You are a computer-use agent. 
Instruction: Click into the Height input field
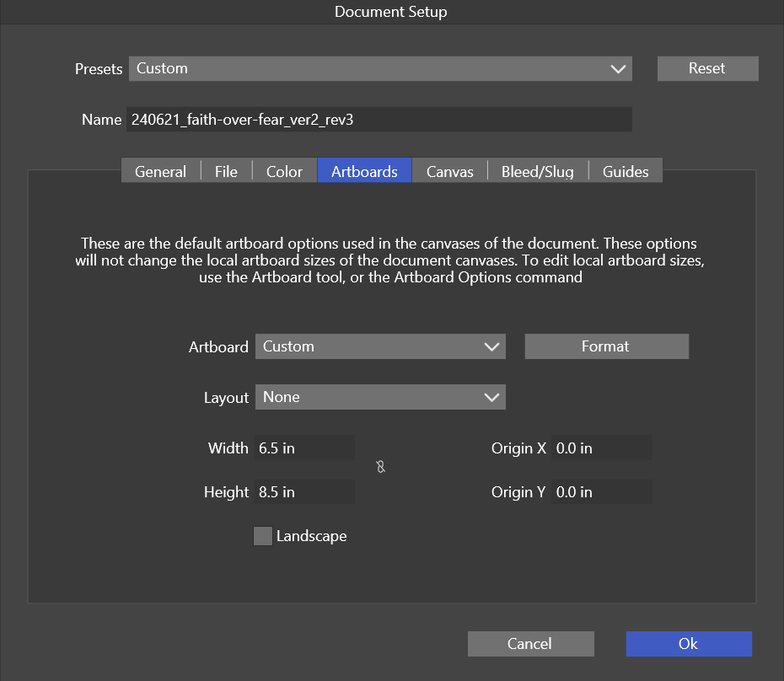(x=304, y=492)
